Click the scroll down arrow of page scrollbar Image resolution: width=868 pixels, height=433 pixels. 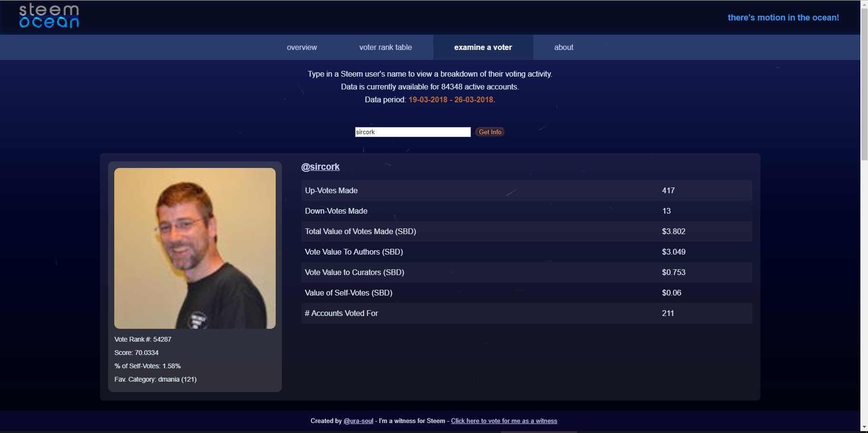click(x=864, y=428)
